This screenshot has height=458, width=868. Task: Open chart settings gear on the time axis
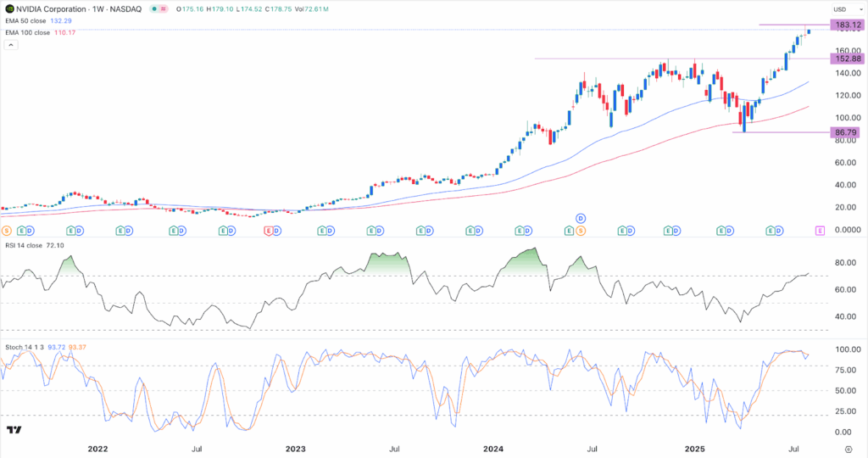tap(848, 450)
